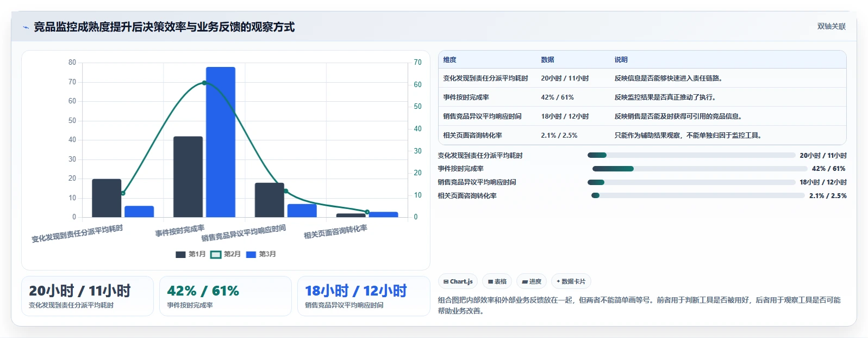Select table cell 变化发现到责任分派平均耗时
868x338 pixels.
pyautogui.click(x=485, y=78)
